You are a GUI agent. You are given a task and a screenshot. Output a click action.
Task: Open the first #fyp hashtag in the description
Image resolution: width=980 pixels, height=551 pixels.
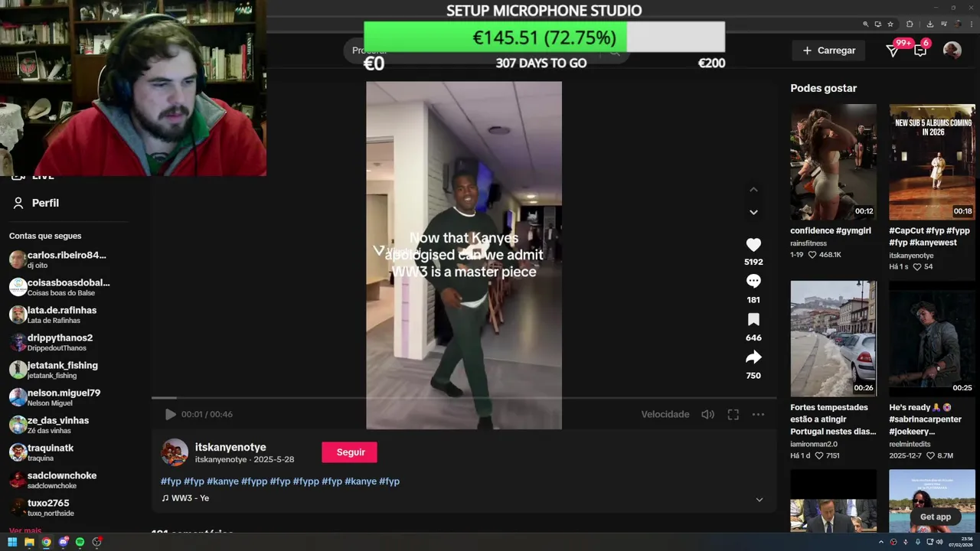(x=171, y=481)
